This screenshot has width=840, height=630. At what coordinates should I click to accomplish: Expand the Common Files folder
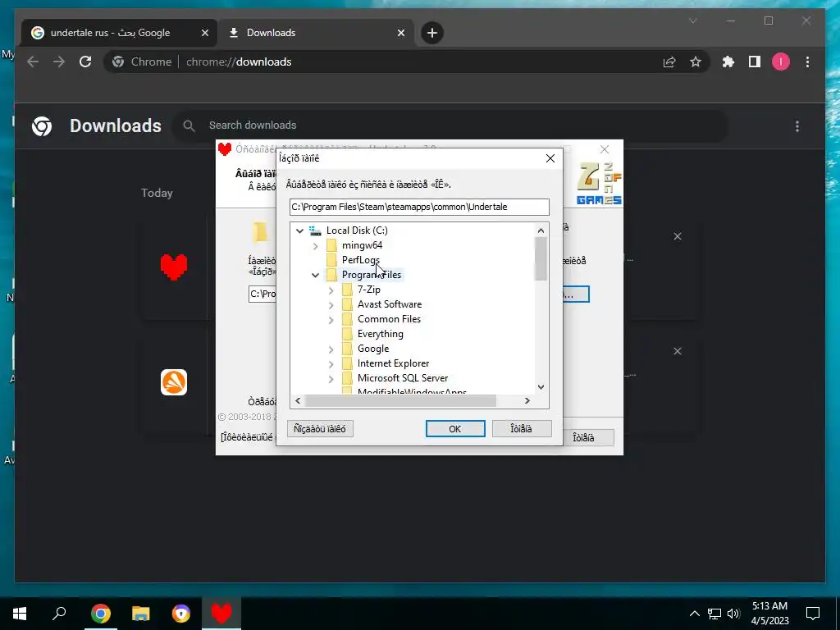[x=331, y=320]
